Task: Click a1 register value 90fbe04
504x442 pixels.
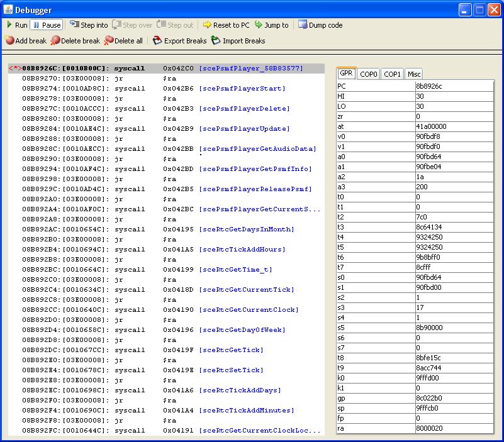Action: tap(454, 167)
